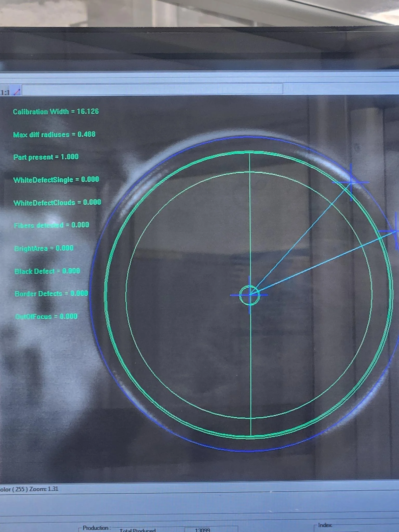Click the Index group label
Image resolution: width=399 pixels, height=532 pixels.
coord(325,525)
